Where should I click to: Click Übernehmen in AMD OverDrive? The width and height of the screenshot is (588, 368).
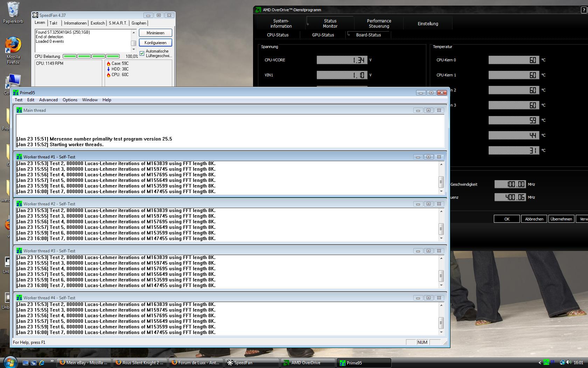561,219
